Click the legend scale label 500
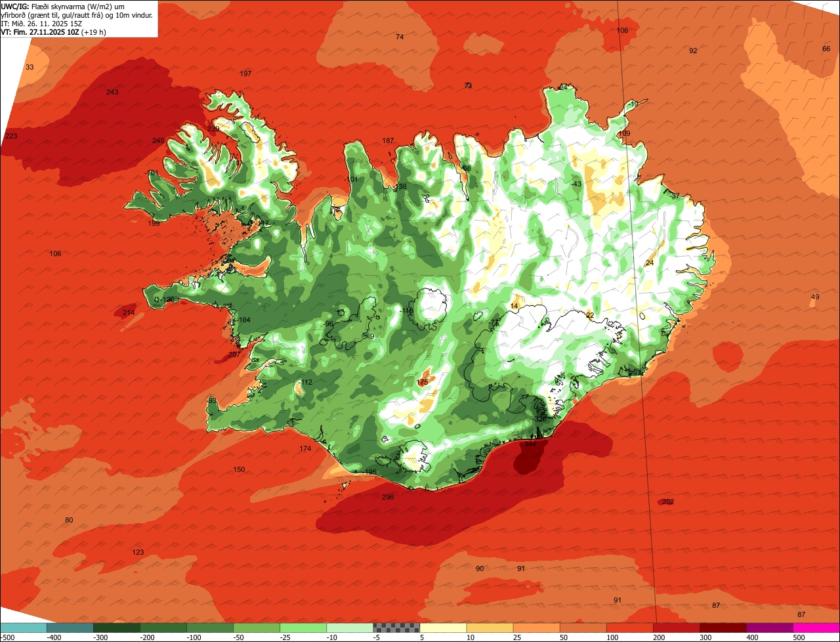Viewport: 840px width, 642px height. [x=799, y=637]
